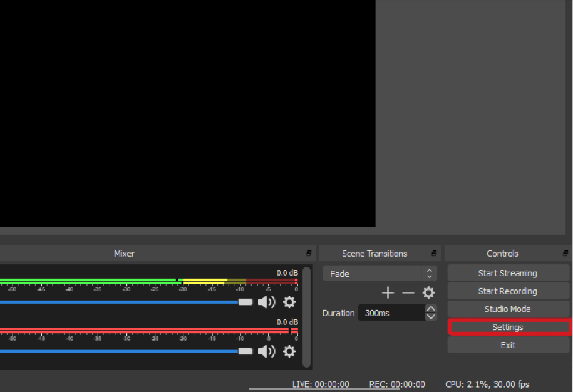Screen dimensions: 573x392
Task: Enable Studio Mode
Action: pyautogui.click(x=508, y=309)
